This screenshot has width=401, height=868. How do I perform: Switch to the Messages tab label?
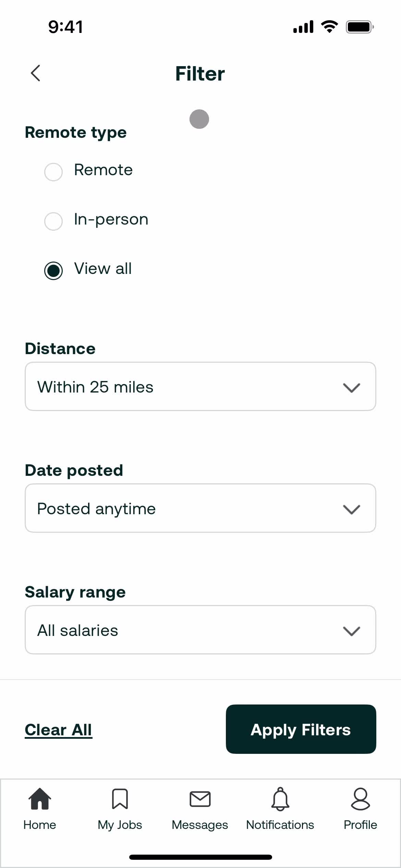(x=200, y=825)
